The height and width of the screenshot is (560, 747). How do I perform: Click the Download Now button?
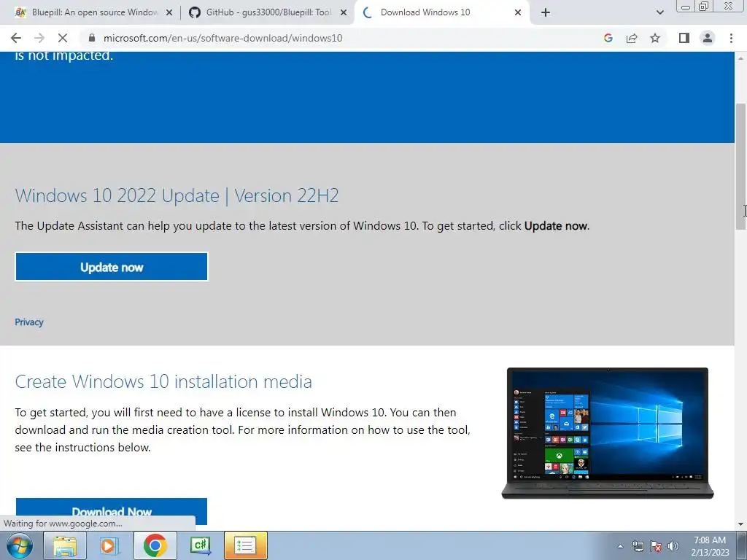pyautogui.click(x=112, y=511)
